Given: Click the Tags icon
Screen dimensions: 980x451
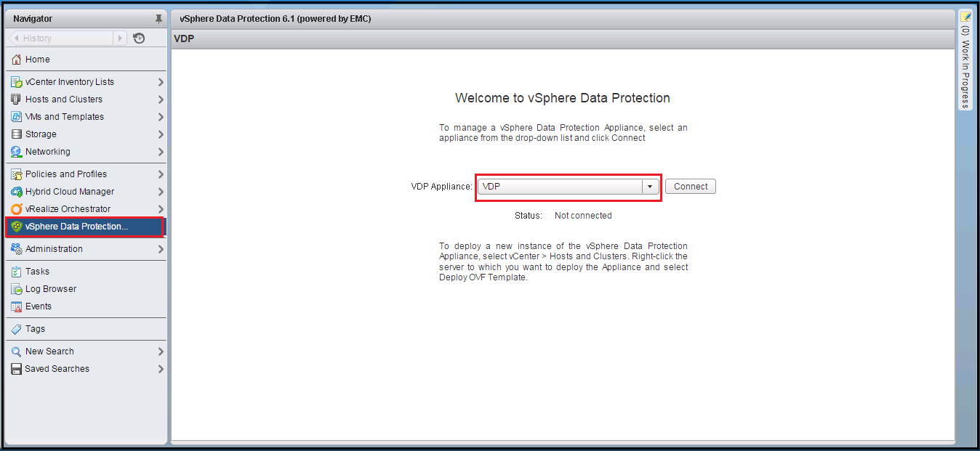Looking at the screenshot, I should tap(17, 329).
